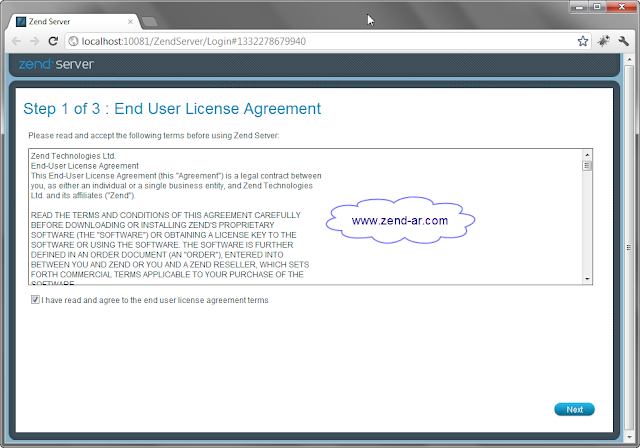The image size is (640, 448).
Task: Click the site info icon in address bar
Action: [73, 41]
